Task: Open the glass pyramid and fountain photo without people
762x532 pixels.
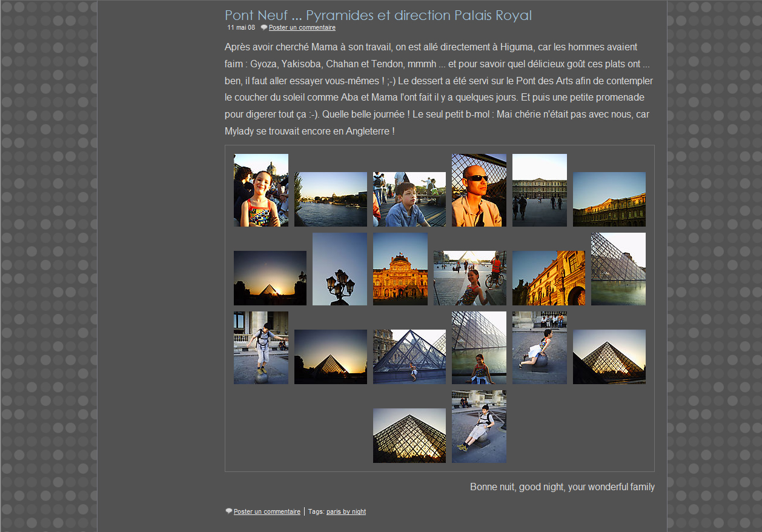Action: [x=618, y=269]
